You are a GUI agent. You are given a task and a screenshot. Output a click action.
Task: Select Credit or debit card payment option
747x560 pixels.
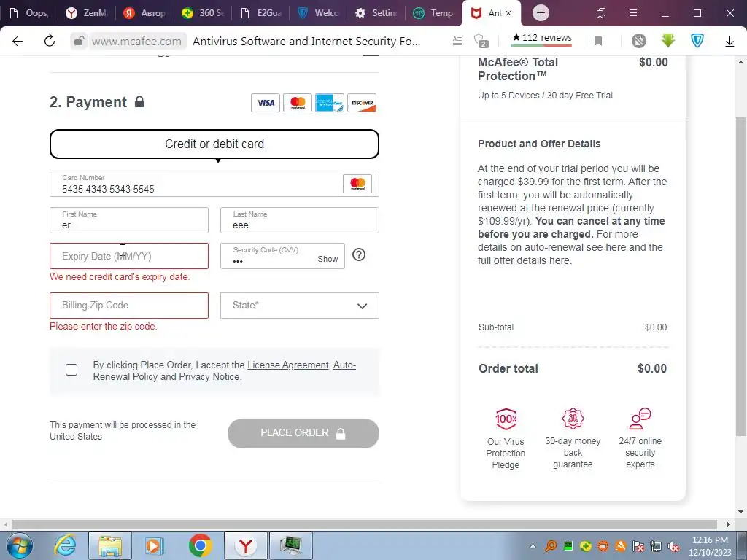point(214,144)
